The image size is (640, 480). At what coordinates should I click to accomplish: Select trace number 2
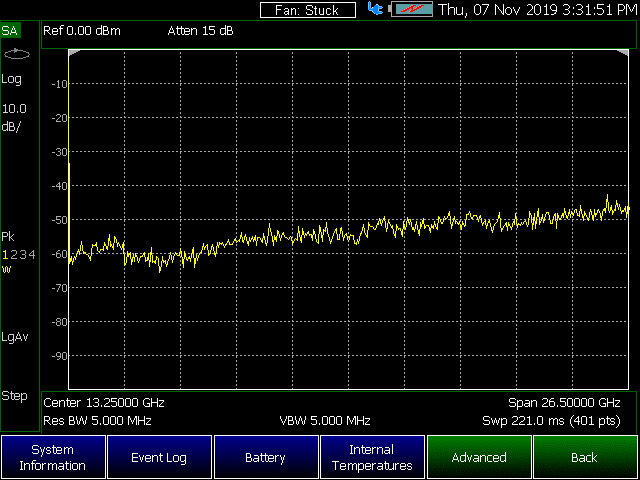(x=14, y=255)
